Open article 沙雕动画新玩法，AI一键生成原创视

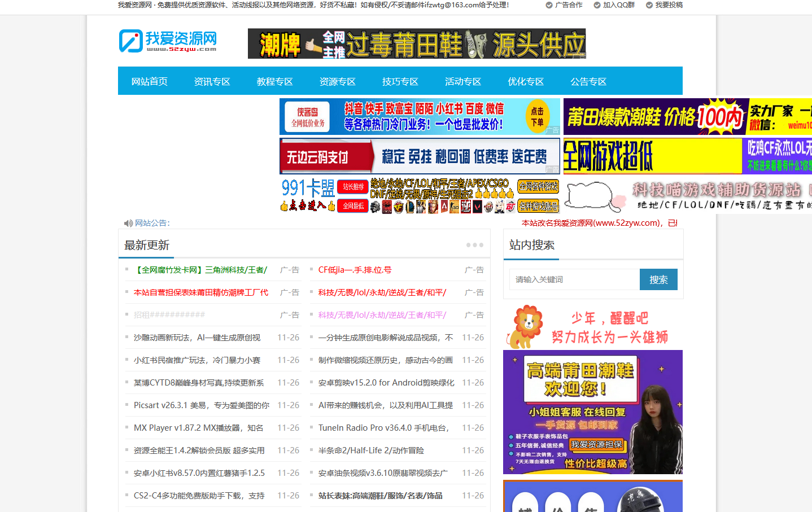point(197,338)
